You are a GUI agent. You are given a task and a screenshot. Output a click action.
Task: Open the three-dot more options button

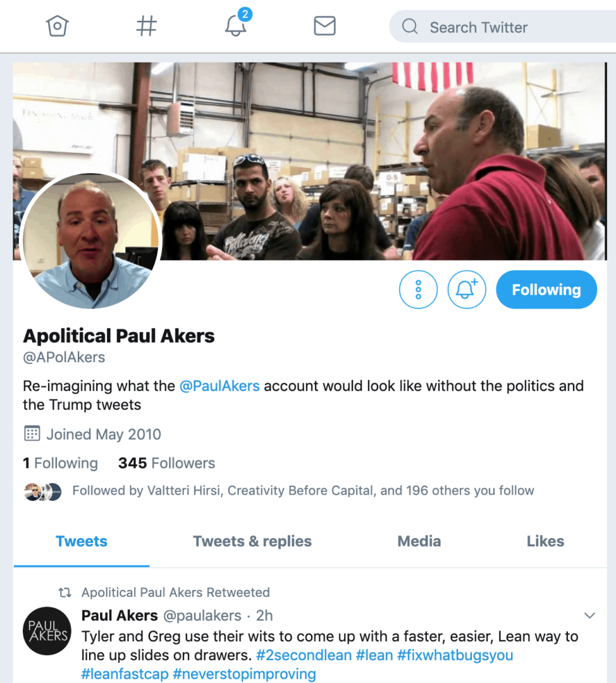[418, 290]
